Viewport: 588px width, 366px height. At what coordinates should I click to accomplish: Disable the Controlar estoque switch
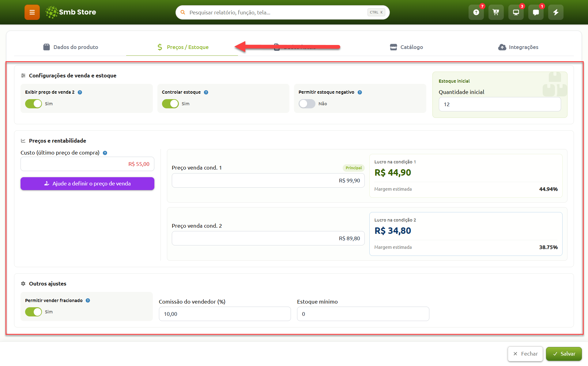(x=170, y=104)
